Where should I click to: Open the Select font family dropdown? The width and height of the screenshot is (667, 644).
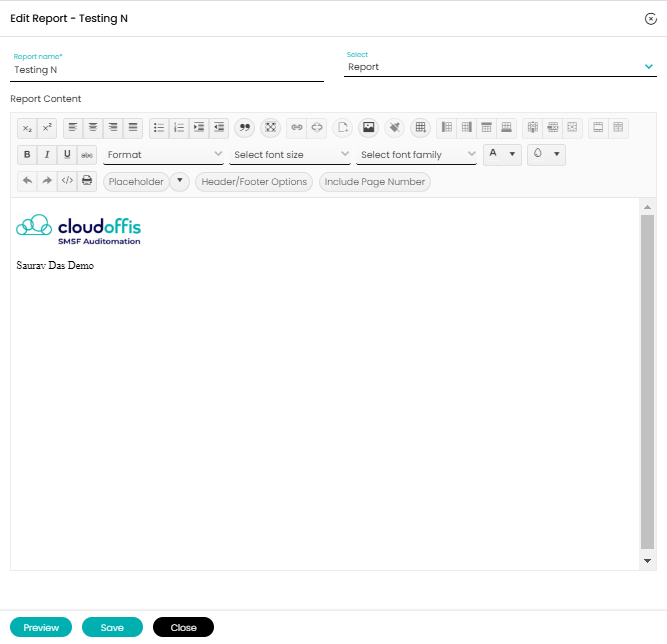point(416,155)
